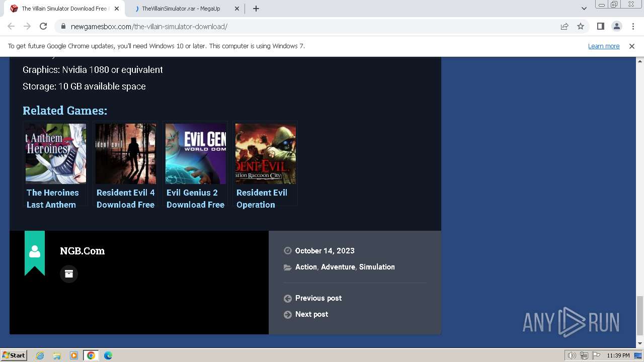Viewport: 644px width, 362px height.
Task: Click the October 14, 2023 date link
Action: 325,251
